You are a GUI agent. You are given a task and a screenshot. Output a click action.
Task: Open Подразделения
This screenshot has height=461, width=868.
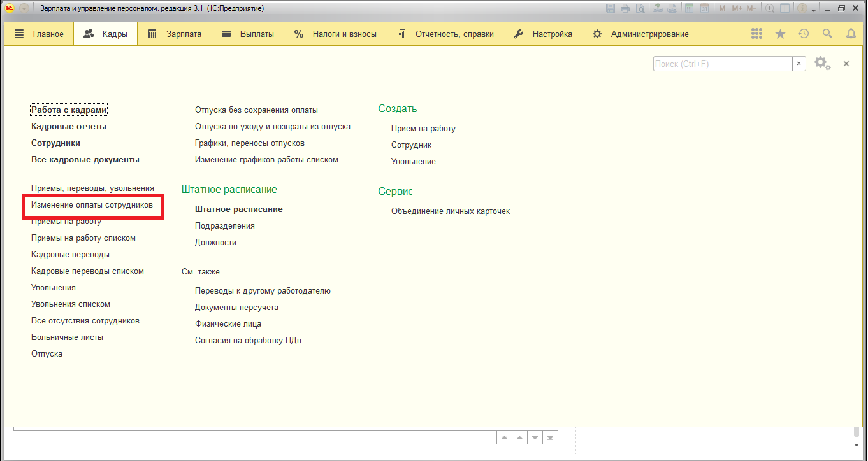click(x=225, y=225)
